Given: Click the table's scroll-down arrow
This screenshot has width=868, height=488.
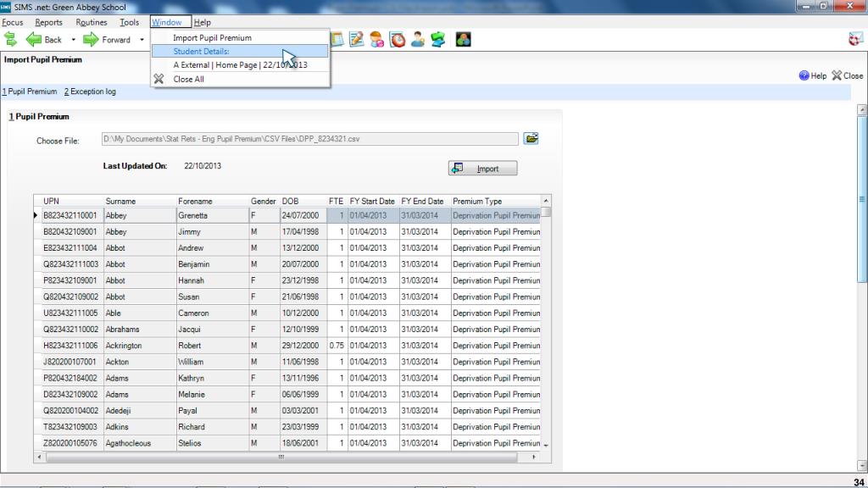Looking at the screenshot, I should [x=546, y=446].
